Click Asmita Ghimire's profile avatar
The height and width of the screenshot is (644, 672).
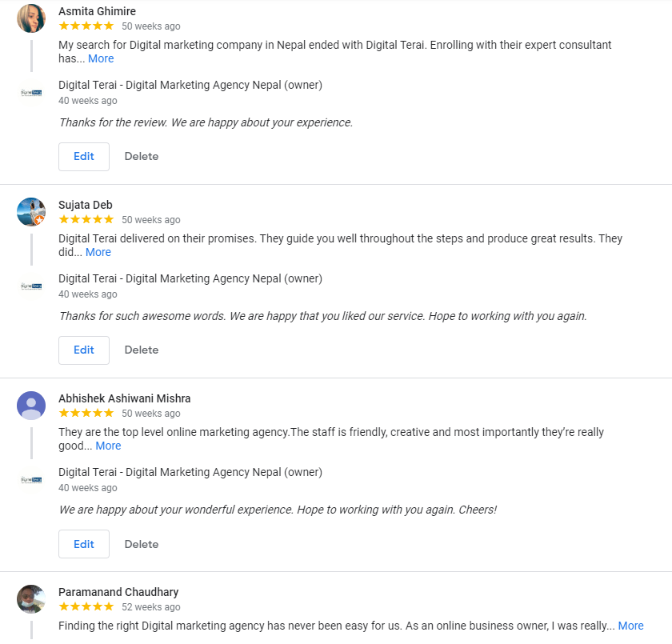(x=30, y=17)
